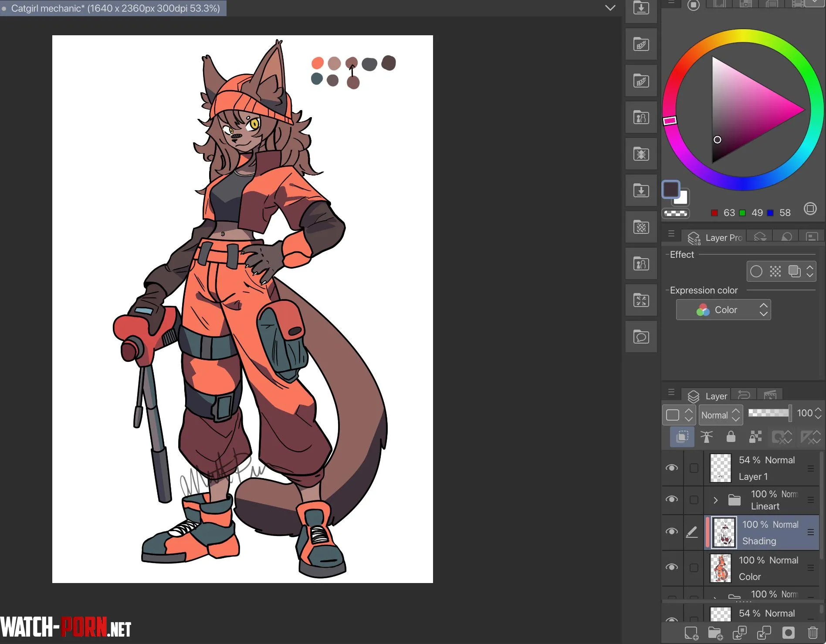Switch to the Catgirl mechanic canvas tab
The height and width of the screenshot is (644, 826).
pyautogui.click(x=113, y=8)
